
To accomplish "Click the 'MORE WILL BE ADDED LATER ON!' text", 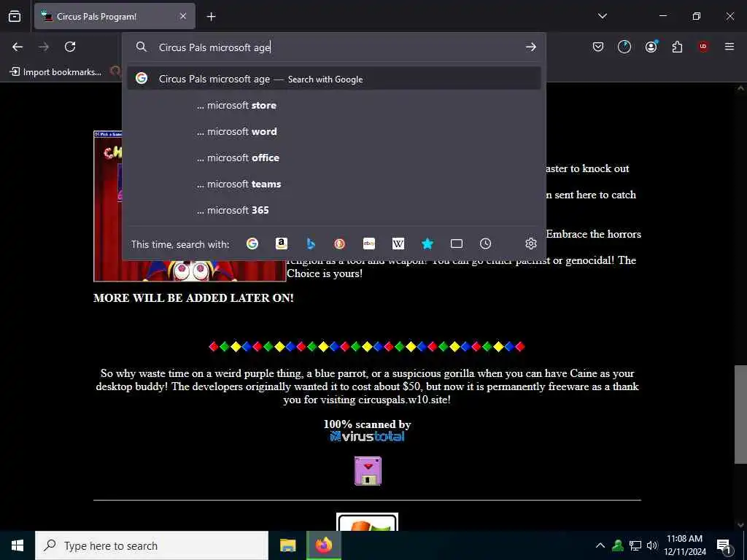I will click(193, 298).
